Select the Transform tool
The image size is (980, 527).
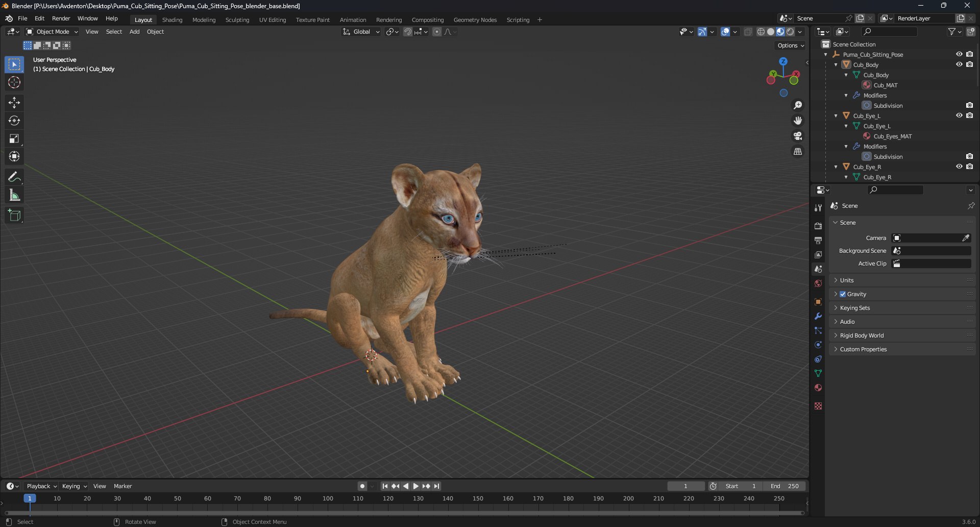(x=14, y=156)
